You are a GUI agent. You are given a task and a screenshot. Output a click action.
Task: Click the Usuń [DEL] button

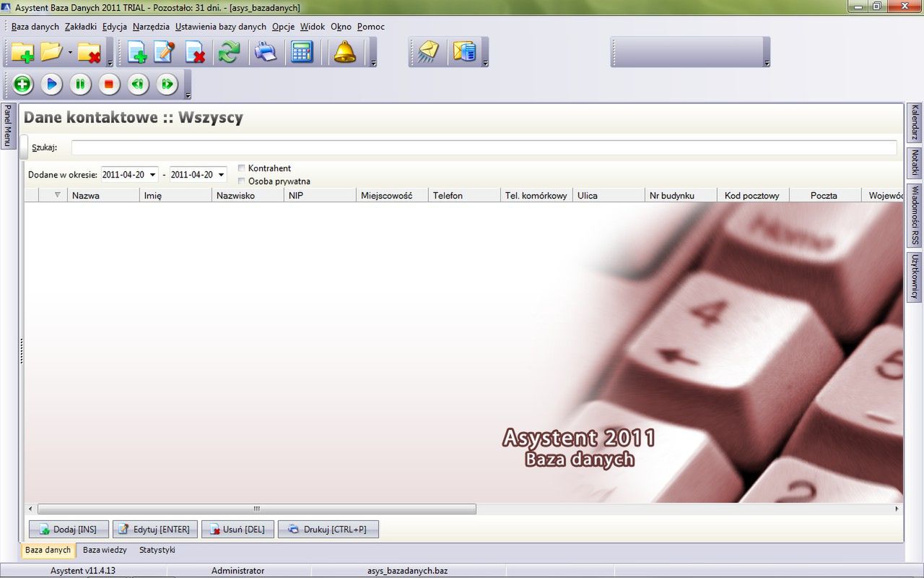click(x=237, y=530)
